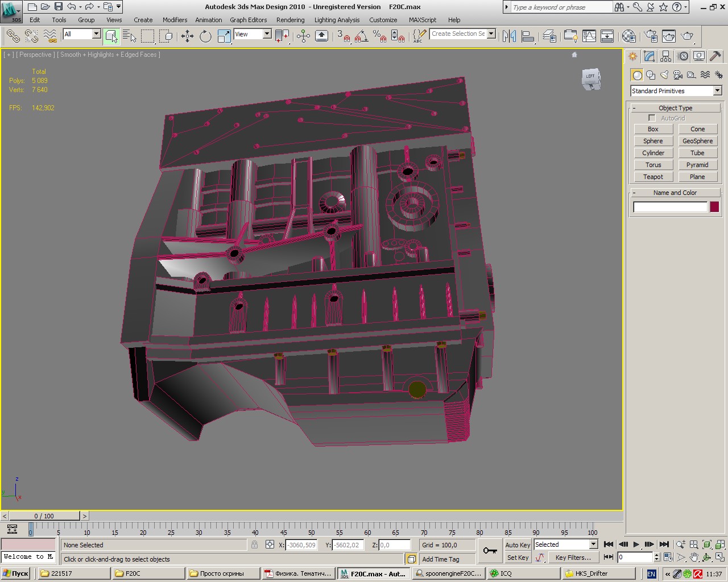Image resolution: width=728 pixels, height=582 pixels.
Task: Open the Schematic View icon
Action: click(x=607, y=36)
